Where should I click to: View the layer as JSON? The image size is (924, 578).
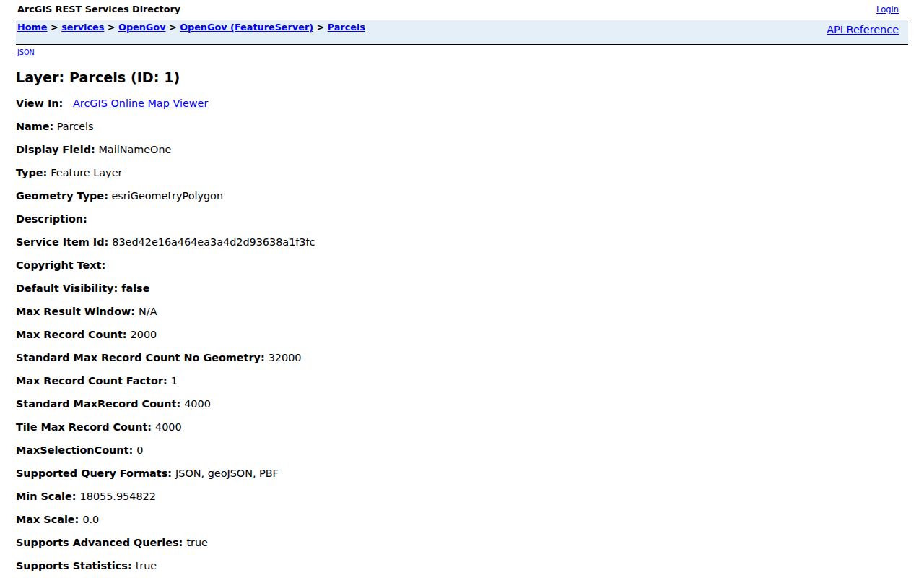pos(25,52)
